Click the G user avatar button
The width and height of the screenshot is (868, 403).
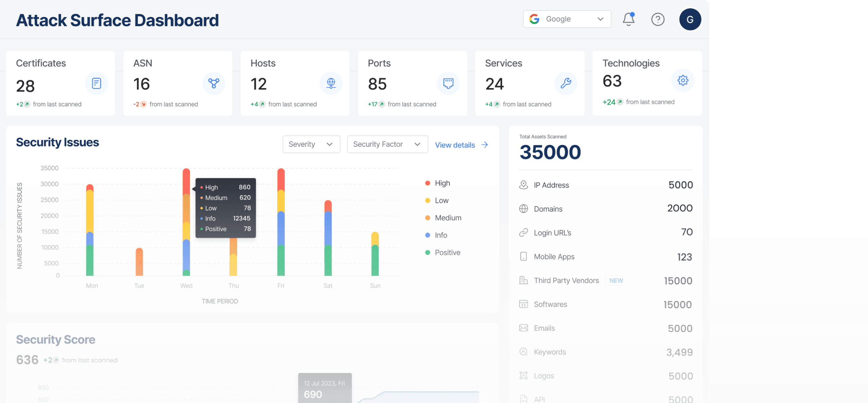pyautogui.click(x=690, y=19)
